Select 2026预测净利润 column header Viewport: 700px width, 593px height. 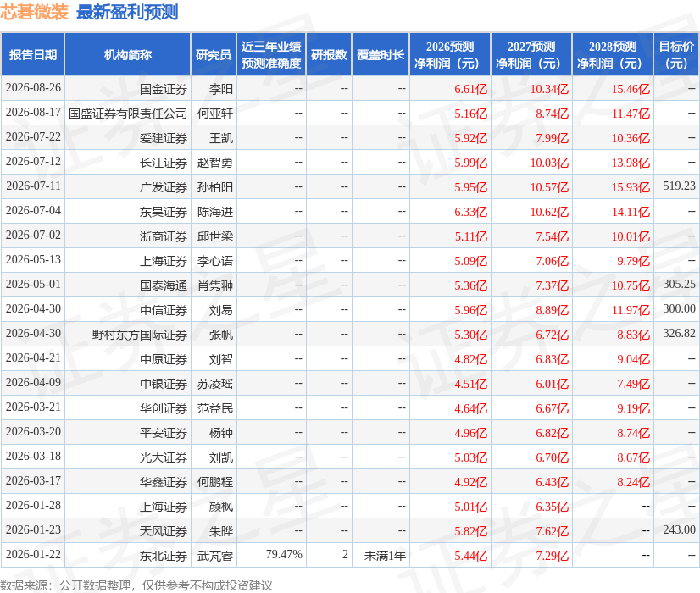pos(450,54)
